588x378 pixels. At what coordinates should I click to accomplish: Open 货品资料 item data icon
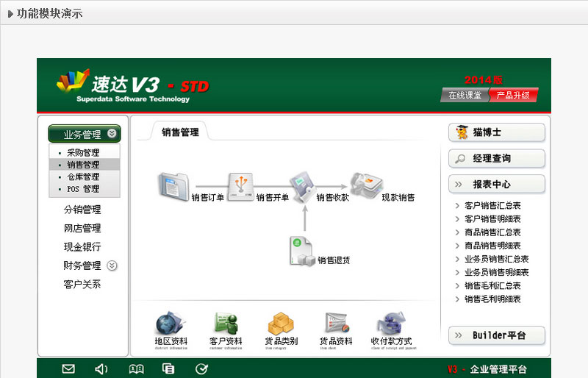[336, 324]
